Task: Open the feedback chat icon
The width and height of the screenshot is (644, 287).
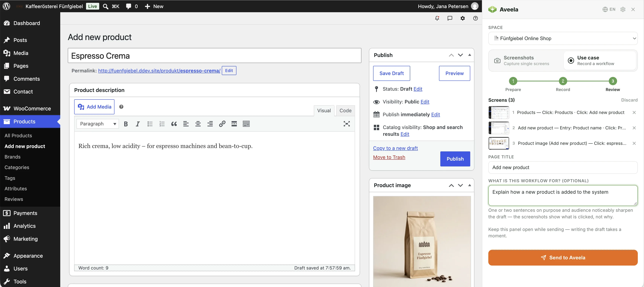Action: [x=450, y=18]
